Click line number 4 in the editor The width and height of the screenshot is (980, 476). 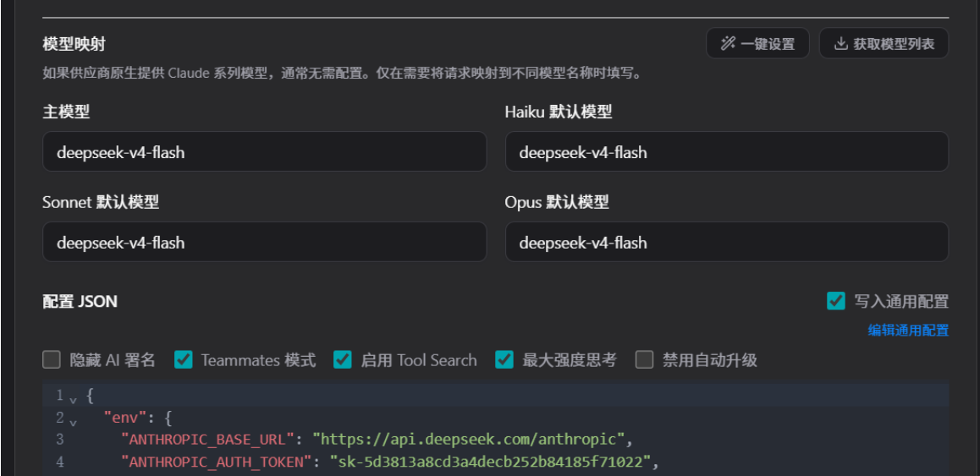coord(60,462)
